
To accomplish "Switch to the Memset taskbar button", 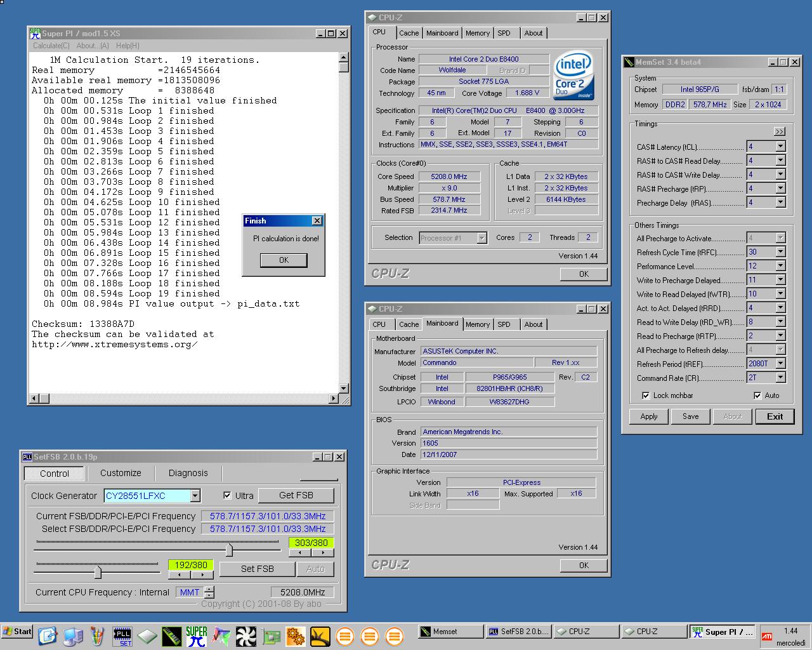I will click(x=450, y=632).
